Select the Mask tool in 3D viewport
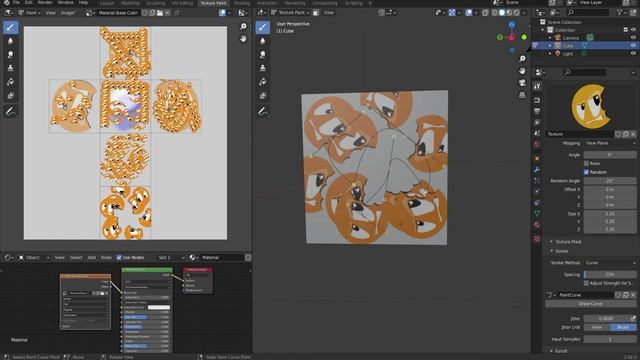The image size is (640, 360). [x=263, y=96]
